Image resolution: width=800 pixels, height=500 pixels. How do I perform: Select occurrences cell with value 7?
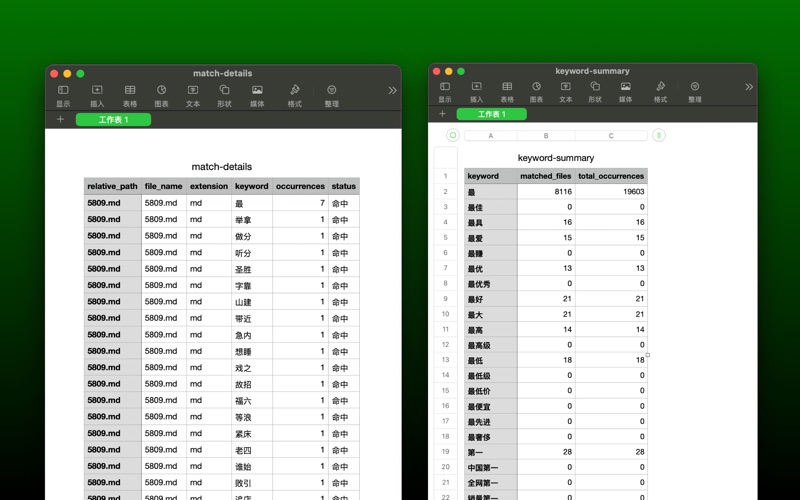coord(300,203)
